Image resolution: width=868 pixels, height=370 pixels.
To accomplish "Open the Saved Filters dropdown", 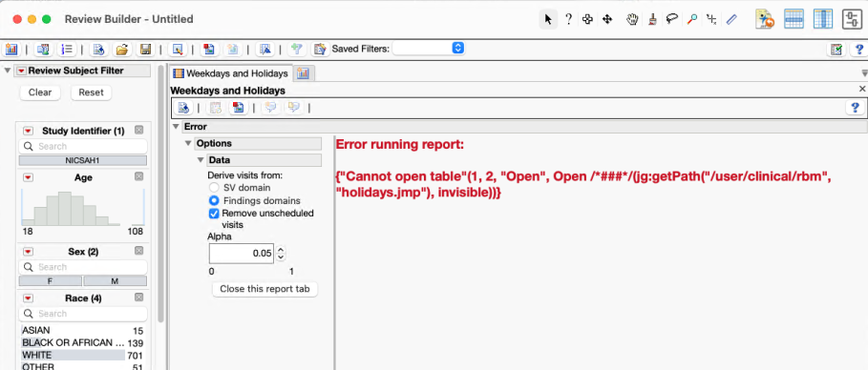I will [x=428, y=48].
